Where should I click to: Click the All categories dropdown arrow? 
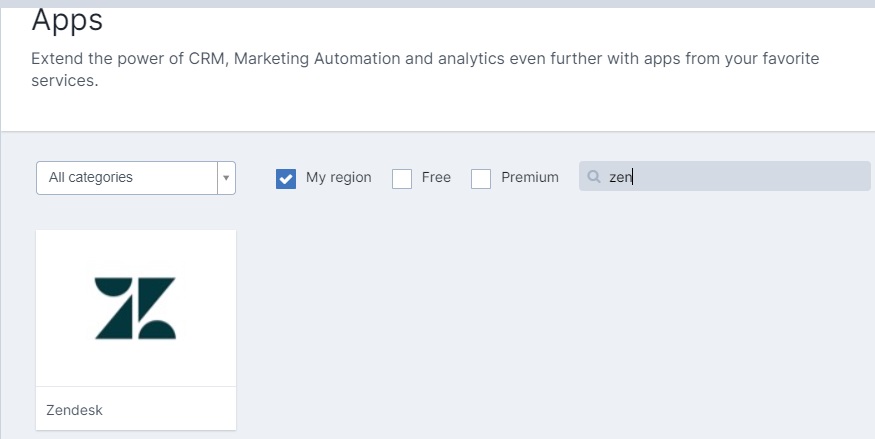pos(227,178)
